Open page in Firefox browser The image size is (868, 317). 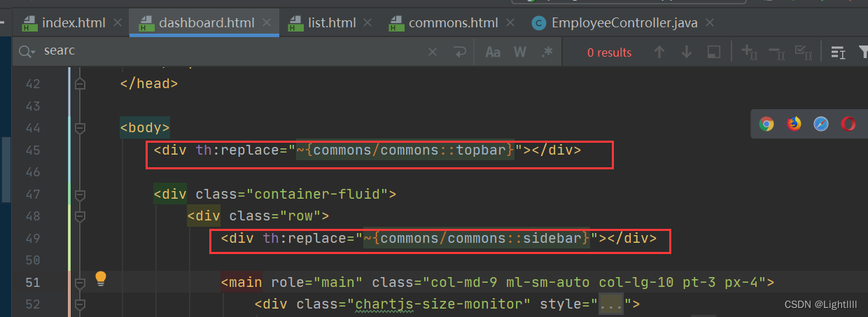tap(794, 125)
